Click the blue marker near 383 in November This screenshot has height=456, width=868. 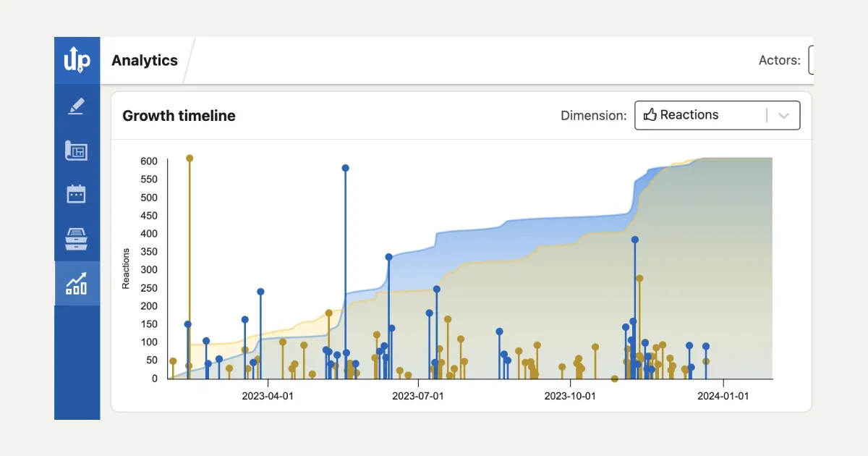pyautogui.click(x=634, y=239)
